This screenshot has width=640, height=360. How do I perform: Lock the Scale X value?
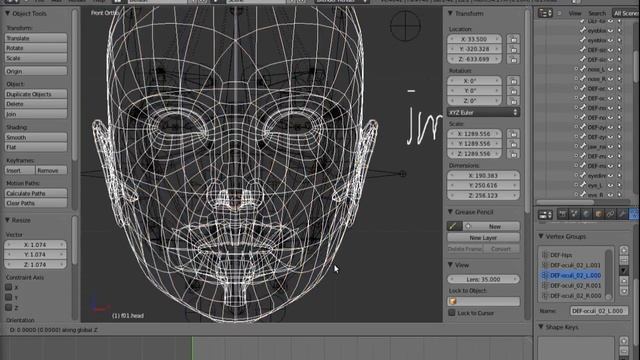click(x=513, y=134)
